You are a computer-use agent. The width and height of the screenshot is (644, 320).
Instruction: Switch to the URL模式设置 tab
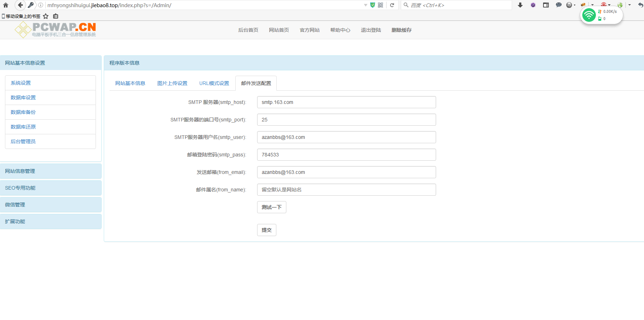(214, 83)
